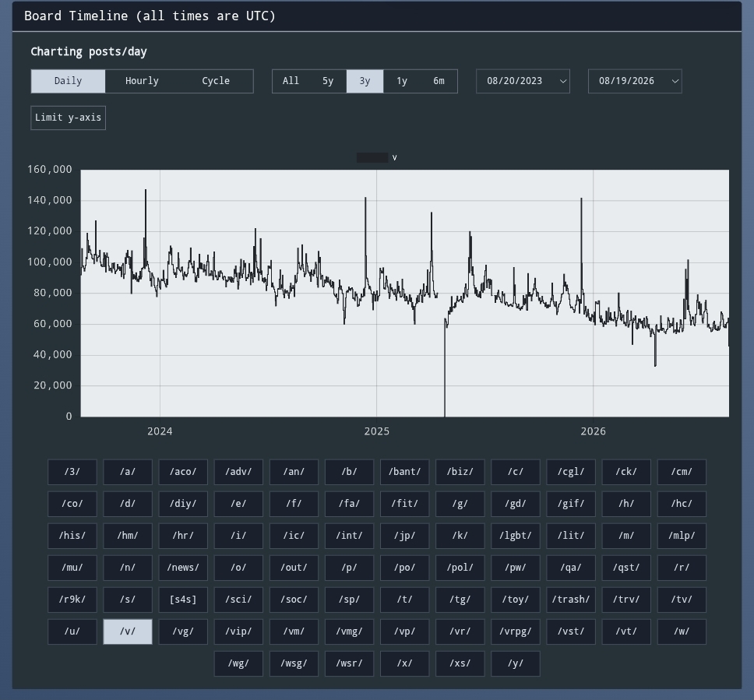Click the /wsg/ board button
Viewport: 754px width, 700px height.
294,664
